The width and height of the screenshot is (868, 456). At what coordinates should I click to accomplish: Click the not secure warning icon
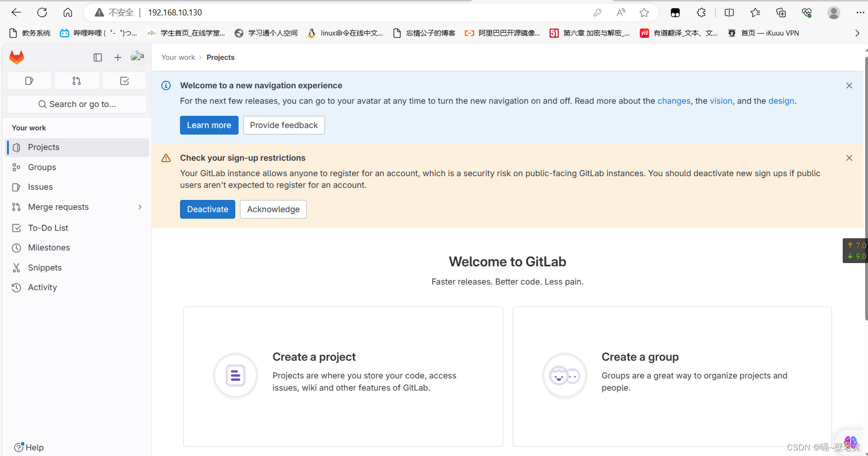pyautogui.click(x=99, y=13)
